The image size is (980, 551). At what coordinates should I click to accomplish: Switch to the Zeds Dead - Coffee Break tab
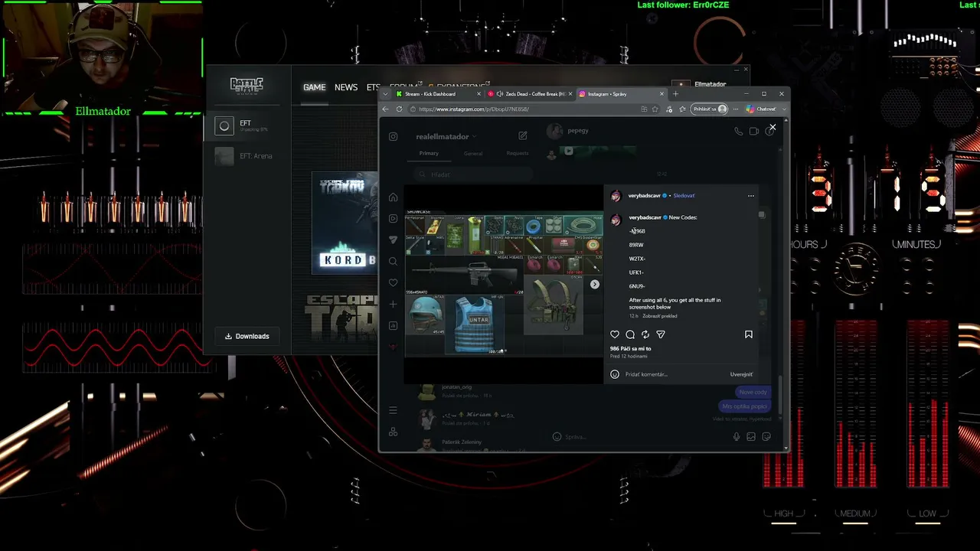530,94
